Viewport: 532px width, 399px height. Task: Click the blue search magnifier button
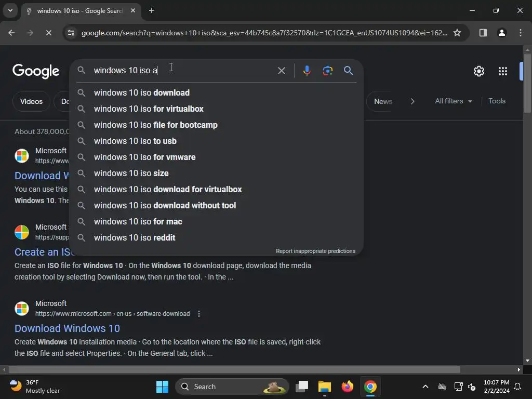[348, 71]
